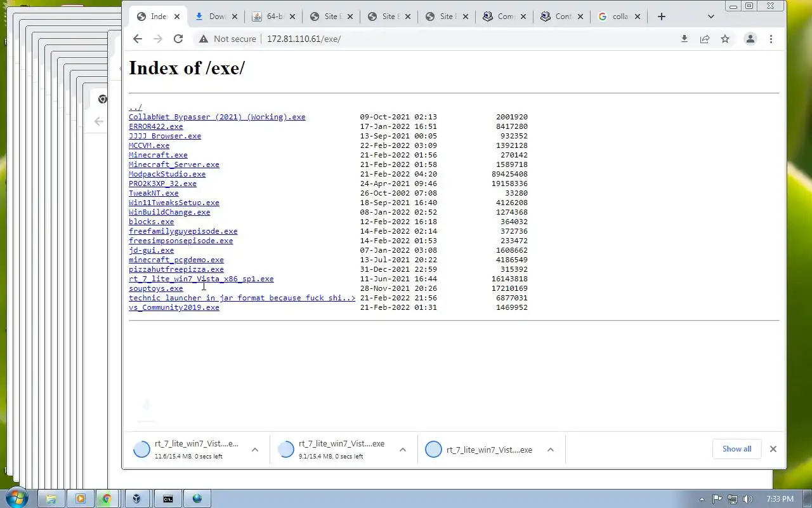
Task: Switch to the '64-b' tab
Action: point(274,17)
